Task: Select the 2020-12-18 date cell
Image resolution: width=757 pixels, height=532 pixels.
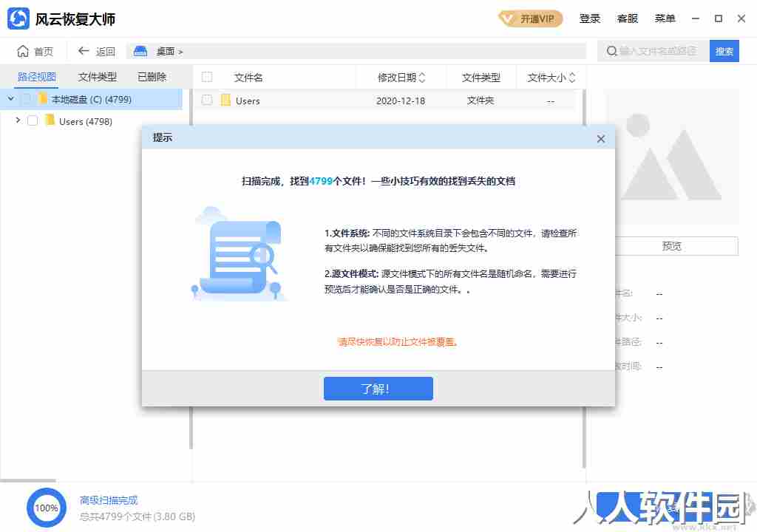Action: (x=401, y=101)
